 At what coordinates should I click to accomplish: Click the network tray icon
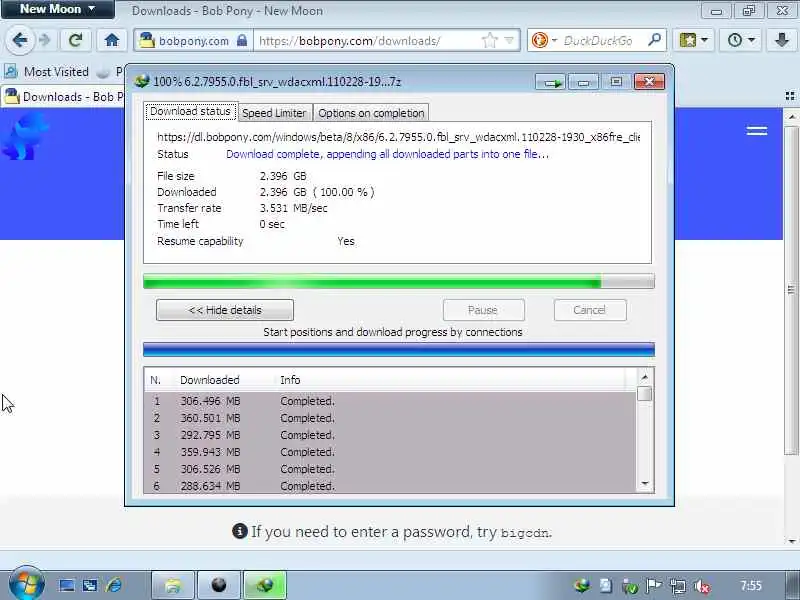(x=678, y=586)
